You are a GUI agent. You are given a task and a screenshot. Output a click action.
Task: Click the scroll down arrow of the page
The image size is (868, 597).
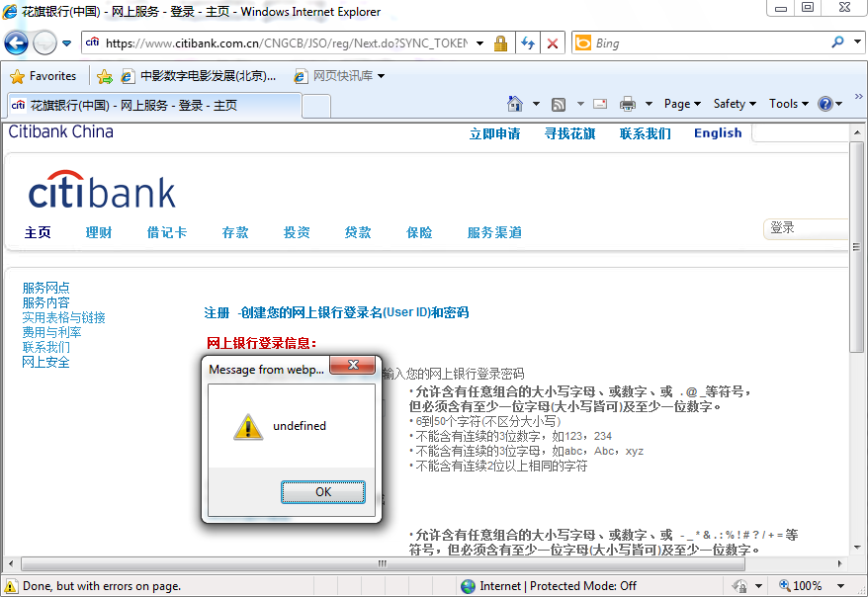pos(857,548)
